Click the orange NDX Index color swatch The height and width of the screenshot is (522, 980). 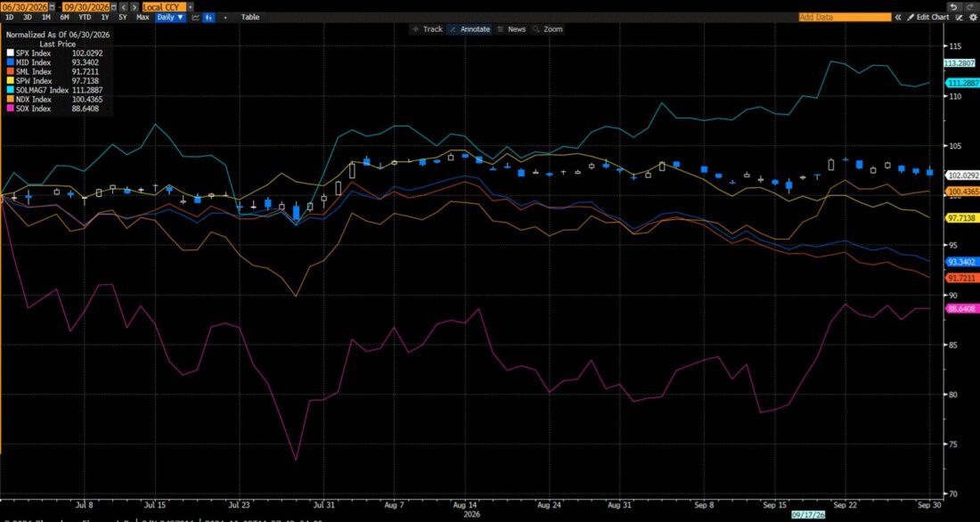(10, 100)
